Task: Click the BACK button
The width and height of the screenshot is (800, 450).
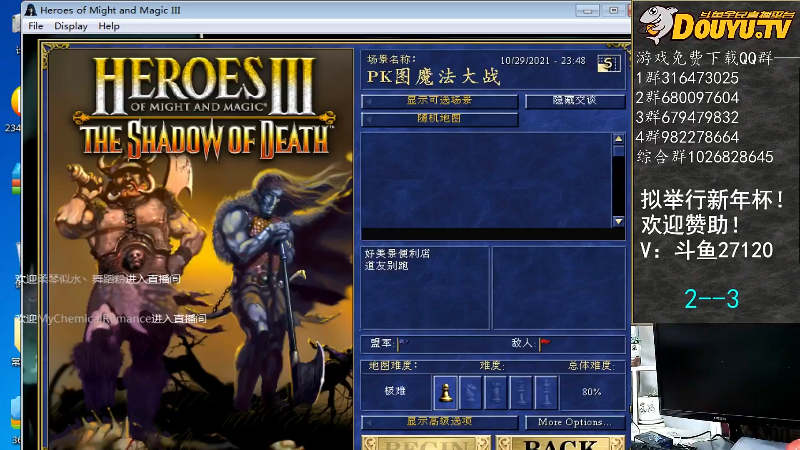Action: click(560, 443)
